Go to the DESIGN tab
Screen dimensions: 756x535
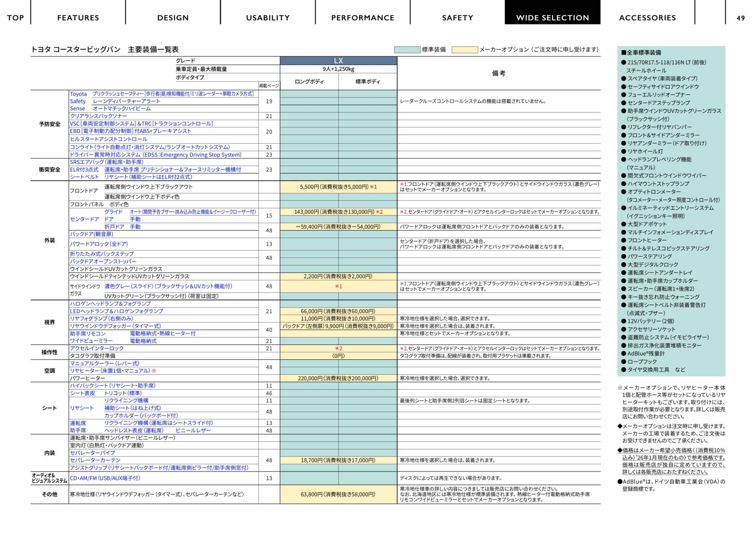(x=173, y=18)
